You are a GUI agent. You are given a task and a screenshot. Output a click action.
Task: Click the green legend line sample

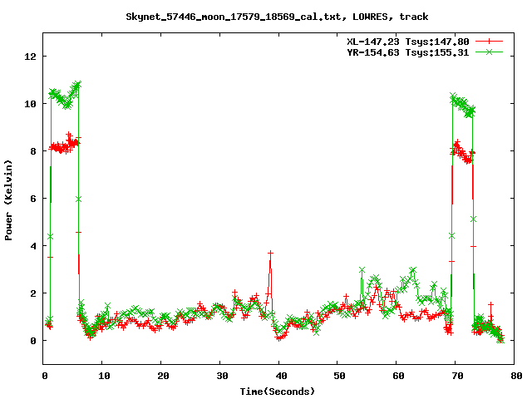click(x=489, y=52)
